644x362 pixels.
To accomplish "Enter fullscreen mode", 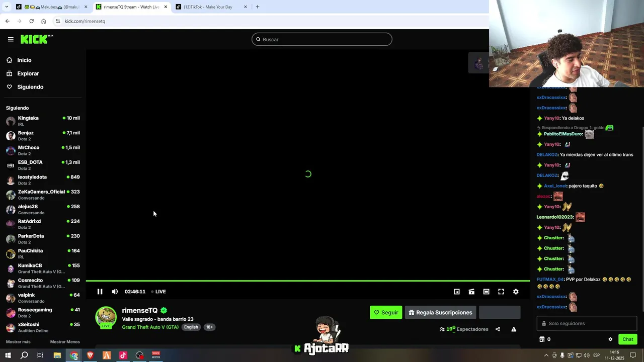I will (501, 292).
